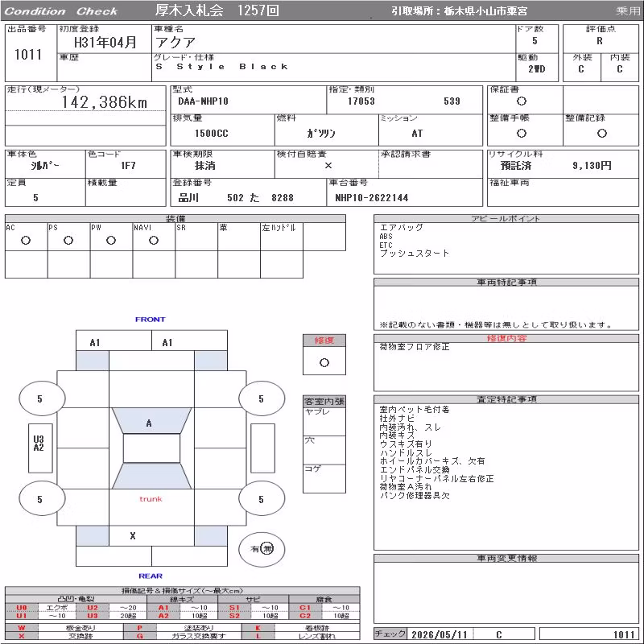Click the note 社外ナビ
The width and height of the screenshot is (644, 644).
(397, 418)
